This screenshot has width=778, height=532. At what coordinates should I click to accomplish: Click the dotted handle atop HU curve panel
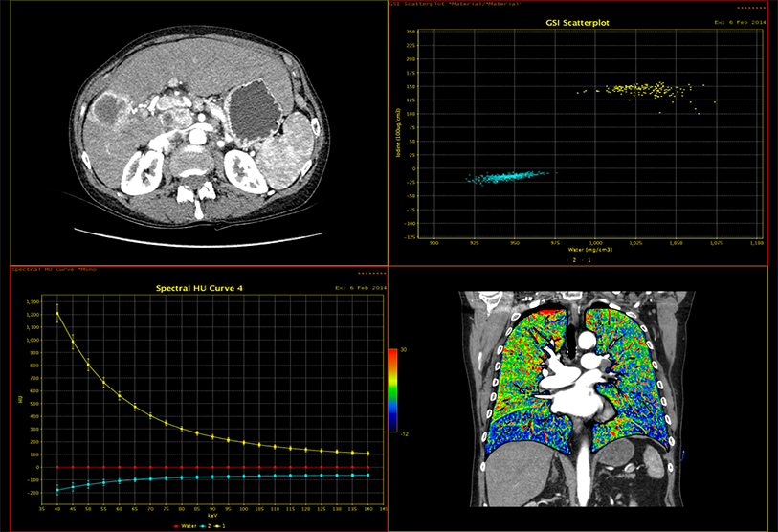(371, 274)
